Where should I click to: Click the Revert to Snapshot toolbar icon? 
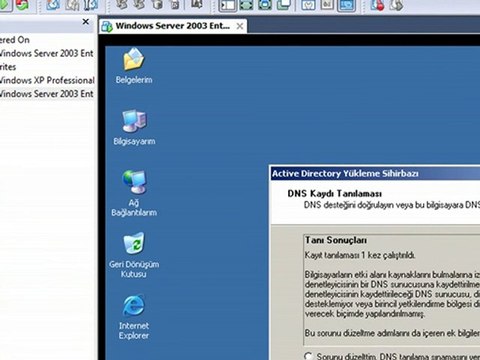72,5
